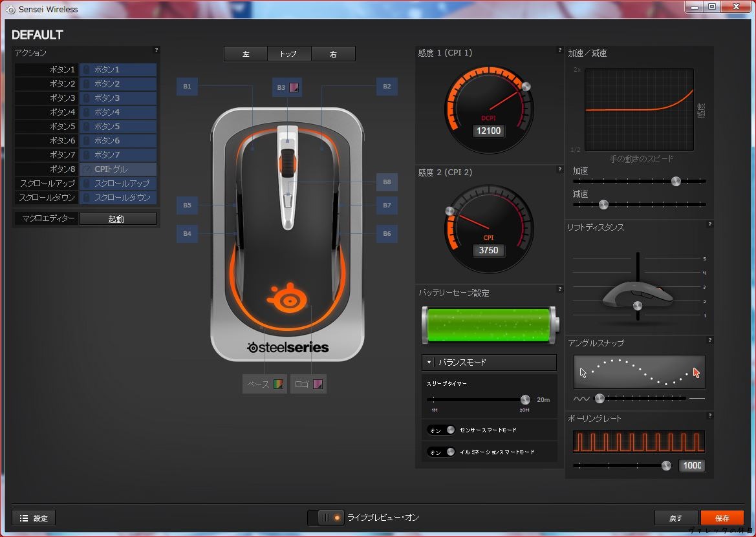Image resolution: width=756 pixels, height=537 pixels.
Task: Open the スクロールアップ action assignment dropdown
Action: click(118, 183)
